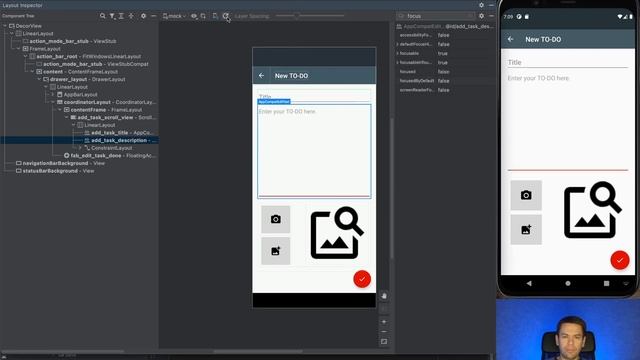Click the pan hand tool in preview controls

coord(384,296)
